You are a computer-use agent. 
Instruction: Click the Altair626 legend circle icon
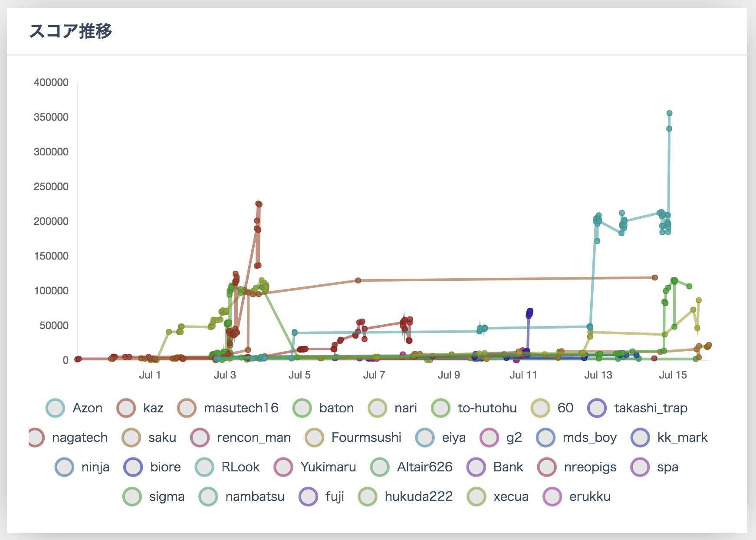[380, 467]
